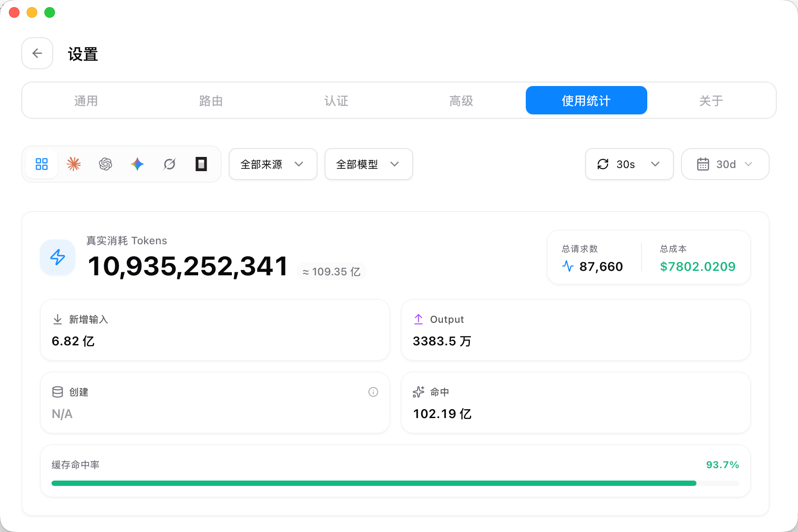Expand the 30s refresh interval dropdown
Image resolution: width=798 pixels, height=532 pixels.
630,164
